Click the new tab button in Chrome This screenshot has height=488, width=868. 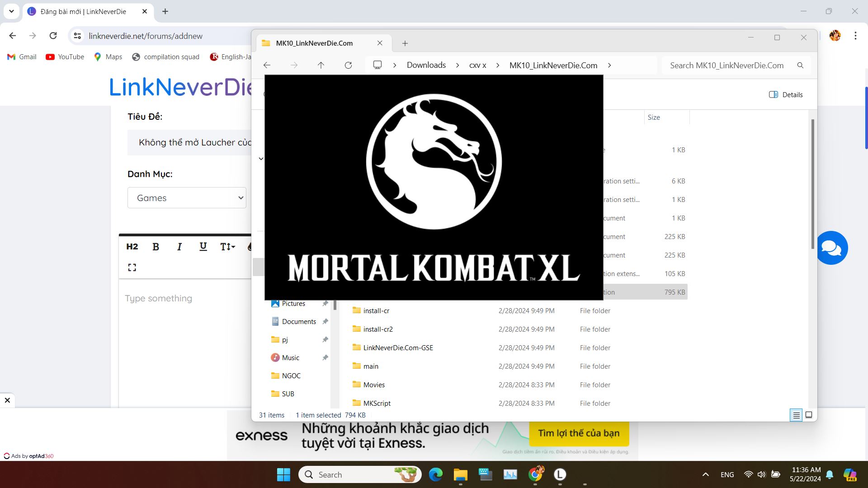(166, 11)
